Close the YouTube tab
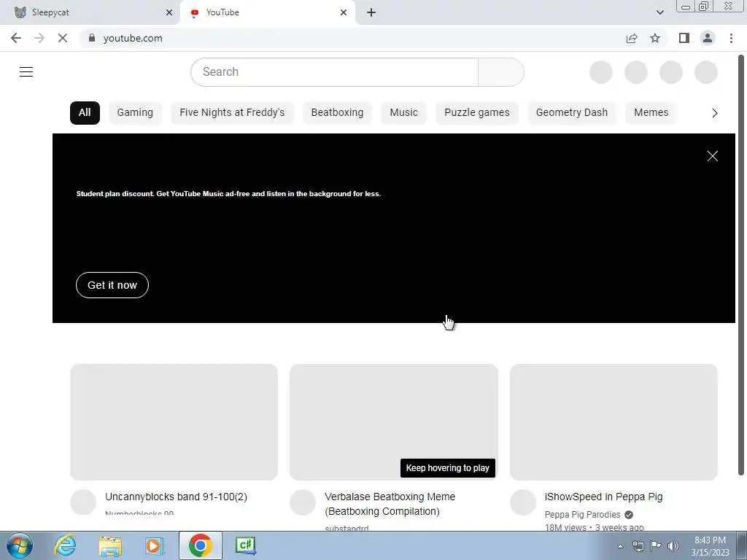This screenshot has height=560, width=747. pos(344,12)
